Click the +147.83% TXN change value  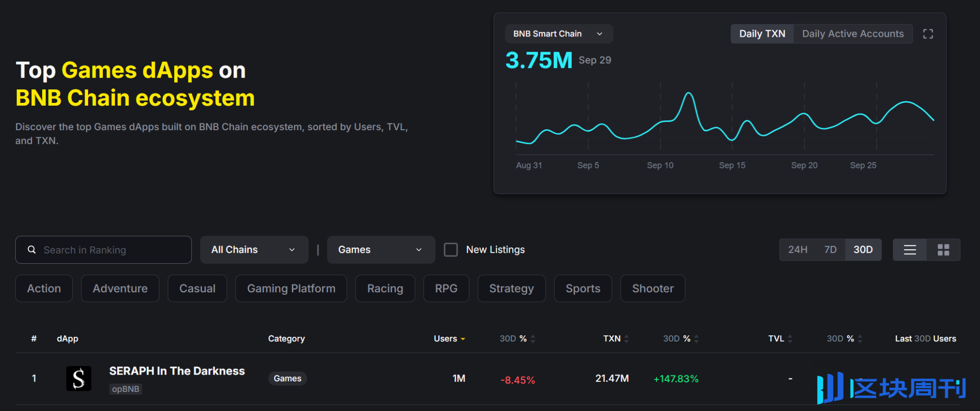tap(676, 379)
